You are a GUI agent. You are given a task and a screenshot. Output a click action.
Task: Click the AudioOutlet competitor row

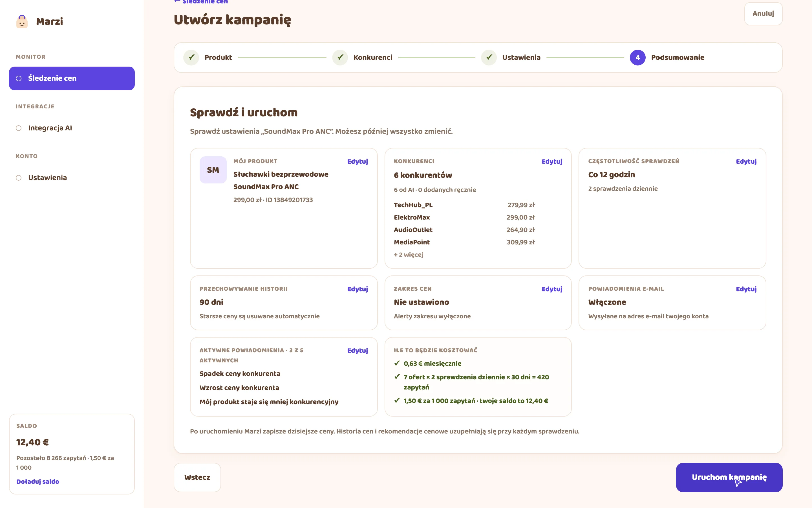pyautogui.click(x=464, y=230)
